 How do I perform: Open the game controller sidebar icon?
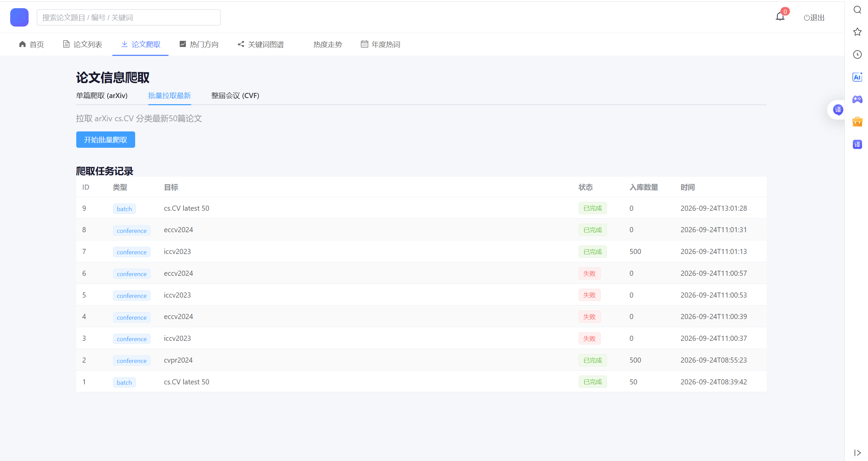tap(857, 99)
